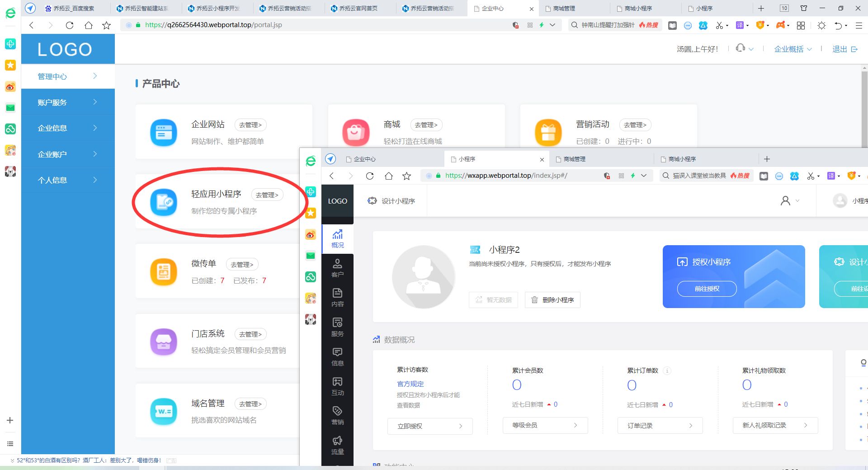Select the 内容 section icon
Viewport: 868px width, 470px height.
[337, 299]
